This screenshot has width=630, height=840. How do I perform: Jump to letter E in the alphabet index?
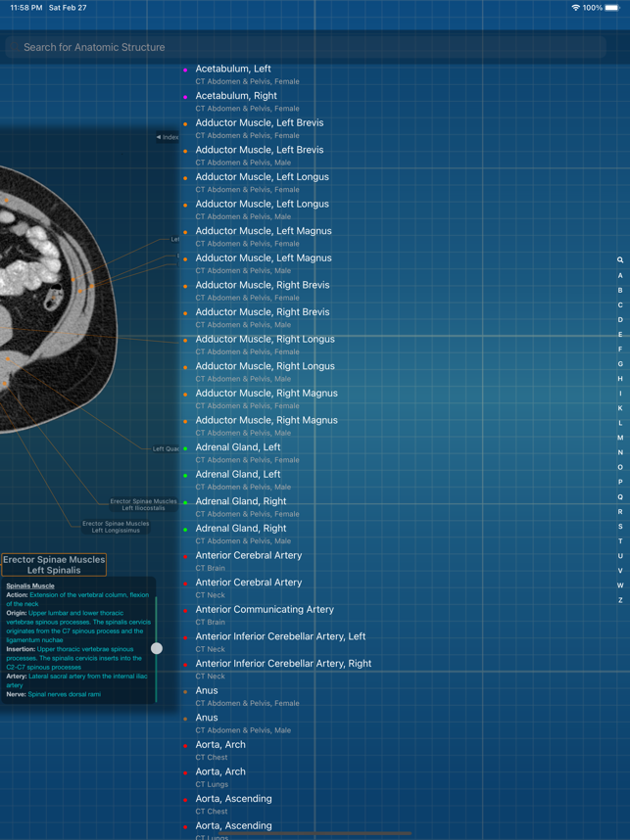click(x=619, y=335)
